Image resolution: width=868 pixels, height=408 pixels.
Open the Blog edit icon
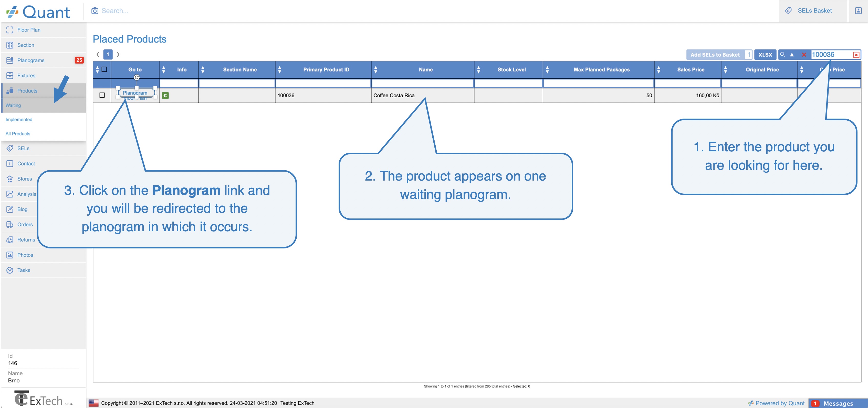point(10,209)
